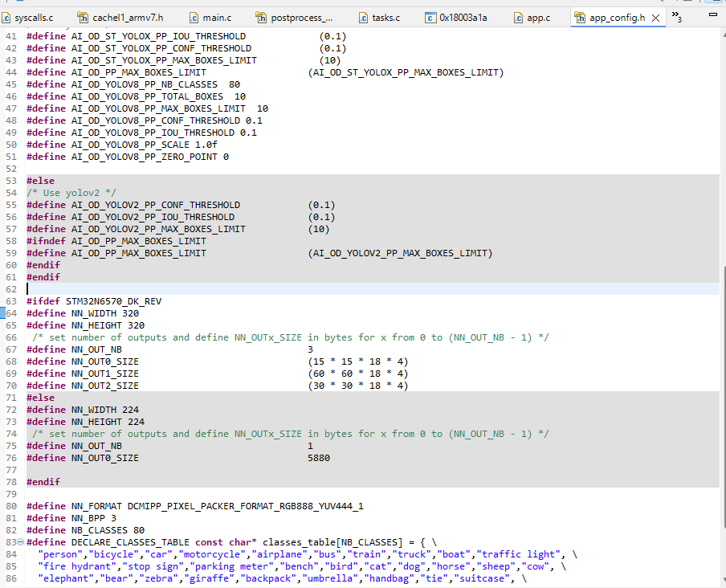Click the #endif on line 78

[43, 482]
